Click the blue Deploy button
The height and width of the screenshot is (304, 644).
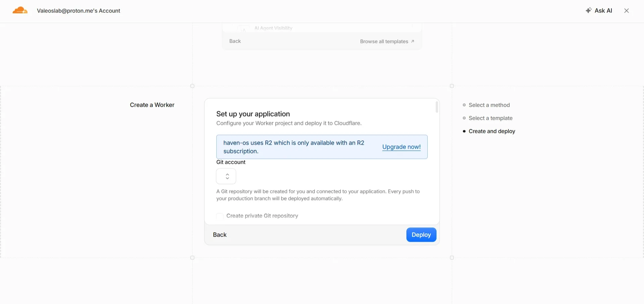click(x=421, y=235)
